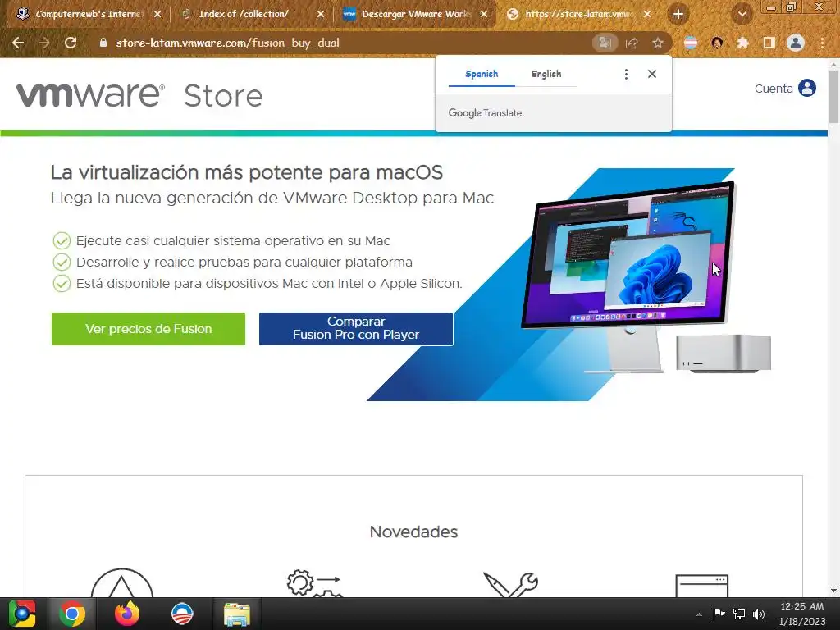The width and height of the screenshot is (840, 630).
Task: Close the Google Translate popup
Action: coord(652,74)
